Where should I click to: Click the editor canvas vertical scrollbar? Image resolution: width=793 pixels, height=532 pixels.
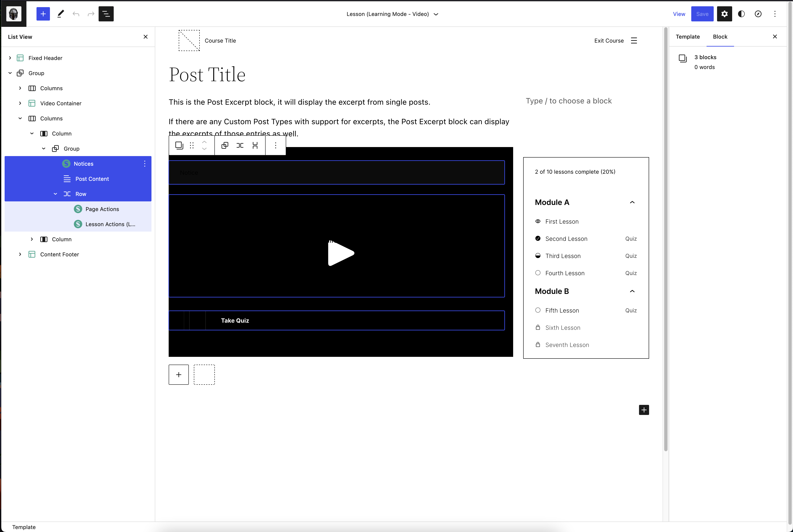click(665, 237)
